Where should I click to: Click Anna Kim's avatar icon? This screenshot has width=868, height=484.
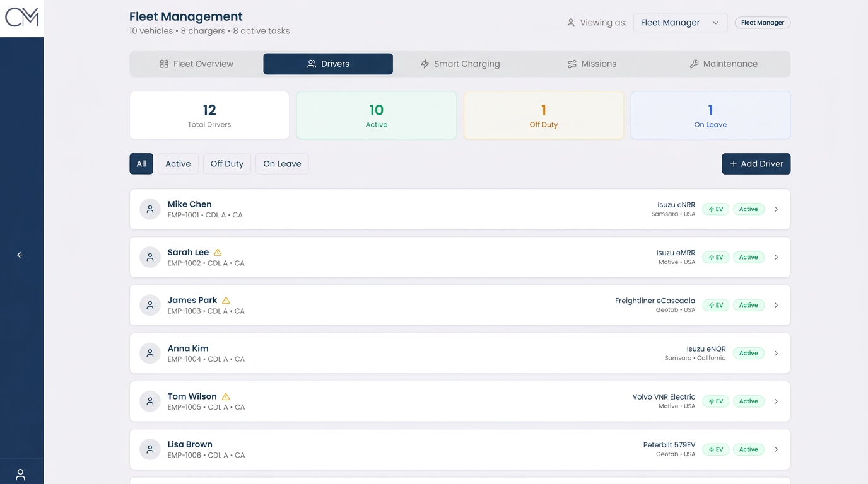[x=150, y=354]
